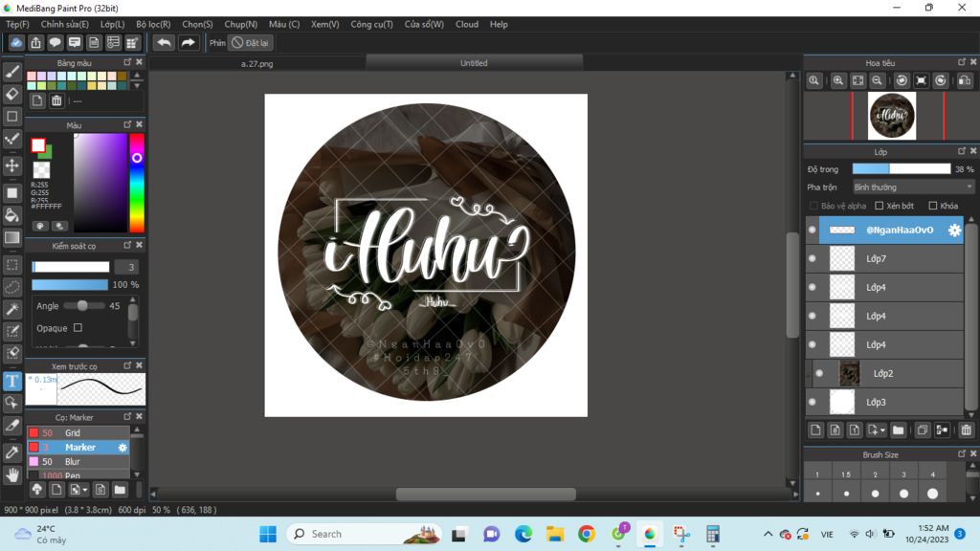Select the Blur brush in the list
This screenshot has width=980, height=551.
pyautogui.click(x=78, y=462)
